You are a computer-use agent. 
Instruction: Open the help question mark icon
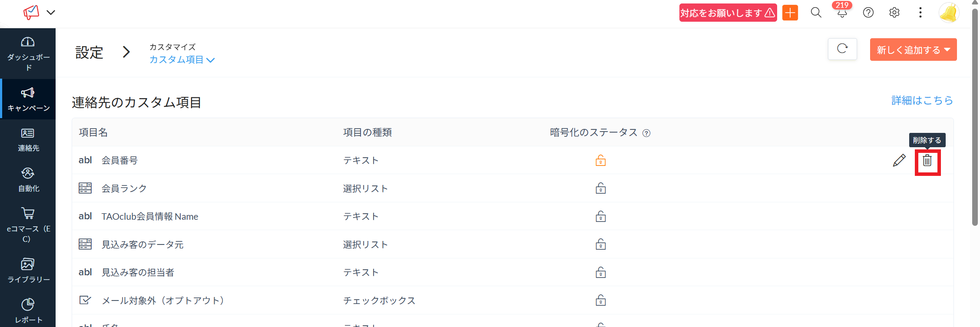click(x=868, y=13)
